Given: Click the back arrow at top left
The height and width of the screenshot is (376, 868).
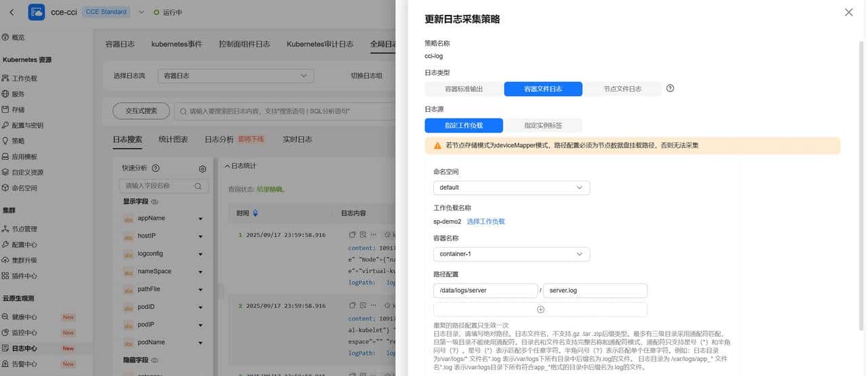Looking at the screenshot, I should [x=12, y=12].
